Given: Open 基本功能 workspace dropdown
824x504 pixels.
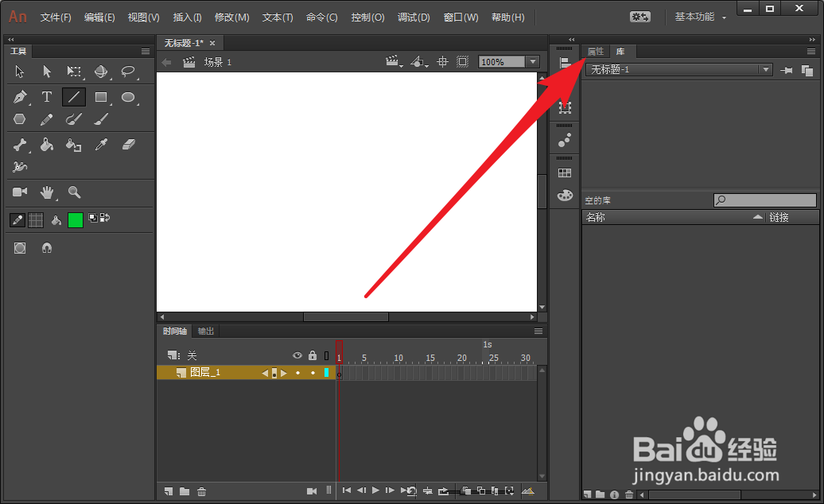Looking at the screenshot, I should (x=701, y=17).
